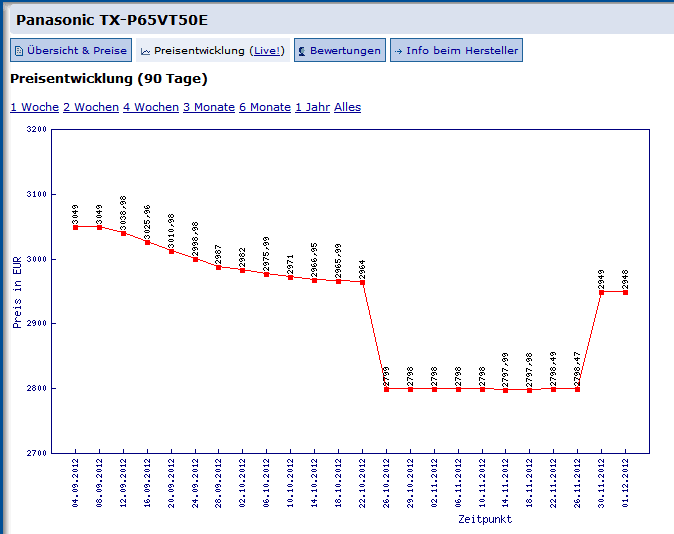The height and width of the screenshot is (534, 674).
Task: Show price history for 3 Monate
Action: pos(209,107)
